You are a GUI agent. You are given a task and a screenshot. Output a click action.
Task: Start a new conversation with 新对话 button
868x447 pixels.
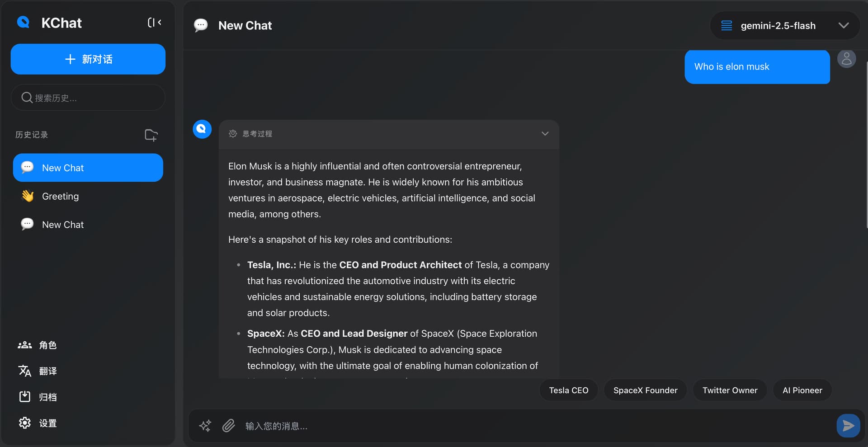88,59
